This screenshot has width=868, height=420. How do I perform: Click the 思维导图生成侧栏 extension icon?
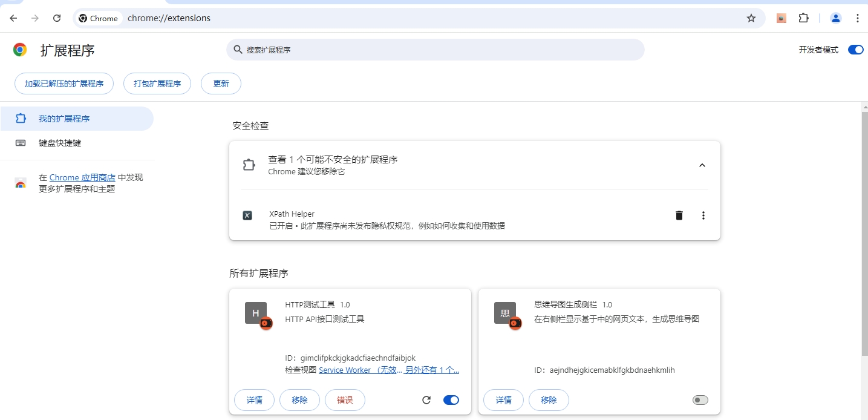pos(505,313)
